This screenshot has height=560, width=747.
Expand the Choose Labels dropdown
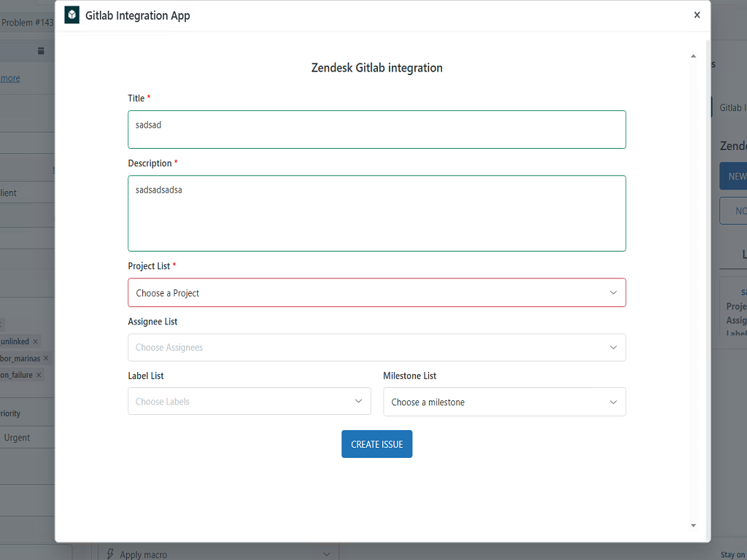click(249, 401)
